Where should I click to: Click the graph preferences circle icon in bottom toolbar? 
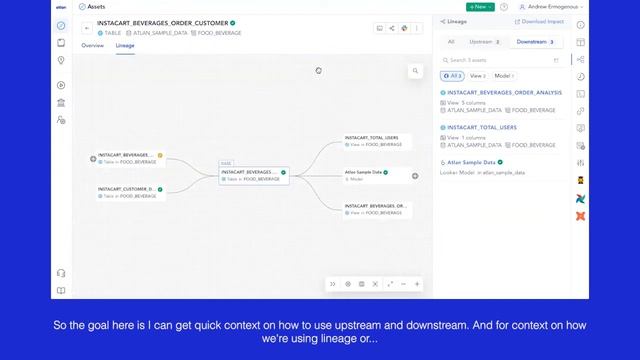click(x=348, y=284)
